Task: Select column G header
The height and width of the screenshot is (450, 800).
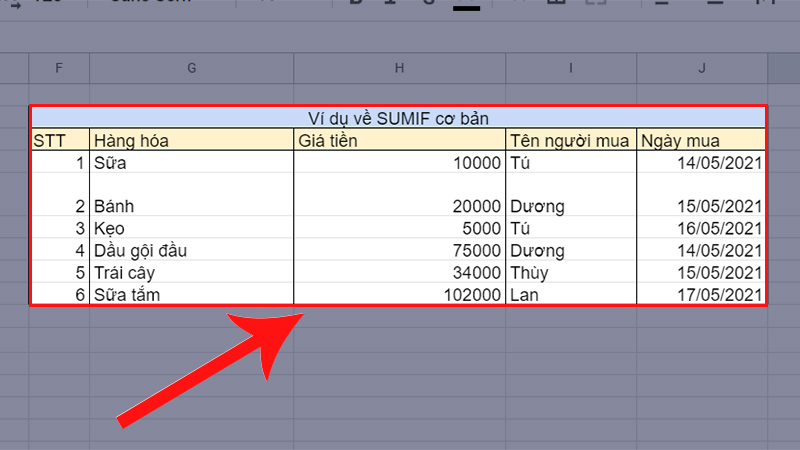Action: click(191, 68)
